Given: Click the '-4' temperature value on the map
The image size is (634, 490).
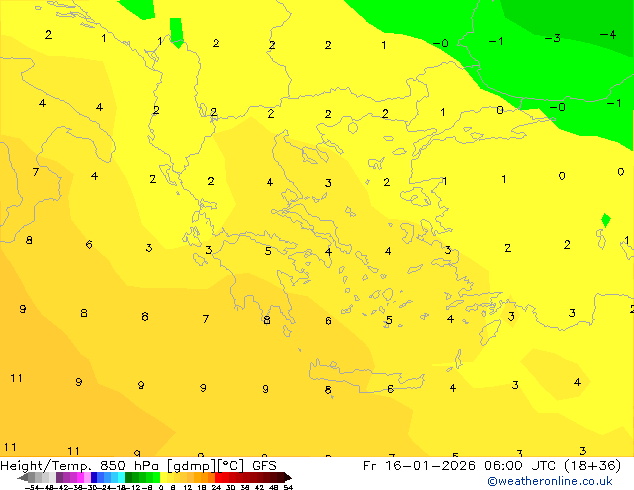Looking at the screenshot, I should [x=608, y=35].
